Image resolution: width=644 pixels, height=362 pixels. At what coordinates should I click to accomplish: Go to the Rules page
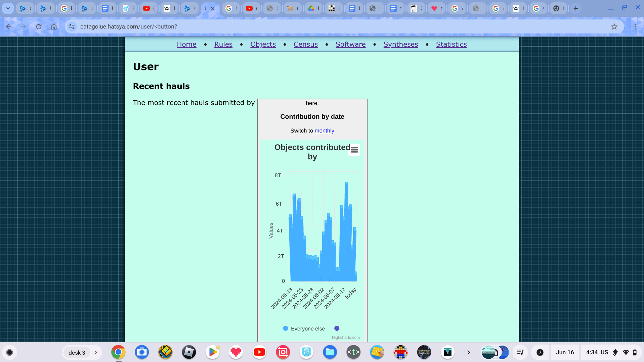point(223,44)
